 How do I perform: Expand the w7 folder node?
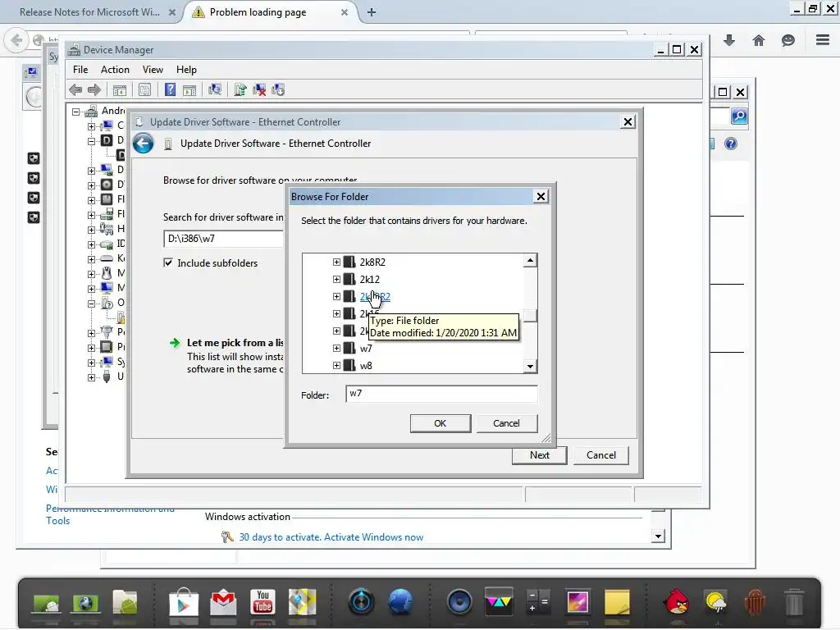(336, 348)
